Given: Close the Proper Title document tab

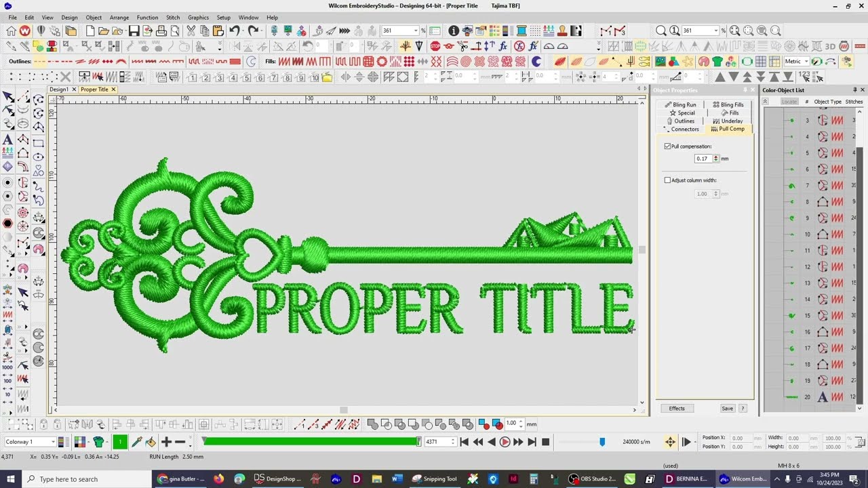Looking at the screenshot, I should (x=113, y=89).
